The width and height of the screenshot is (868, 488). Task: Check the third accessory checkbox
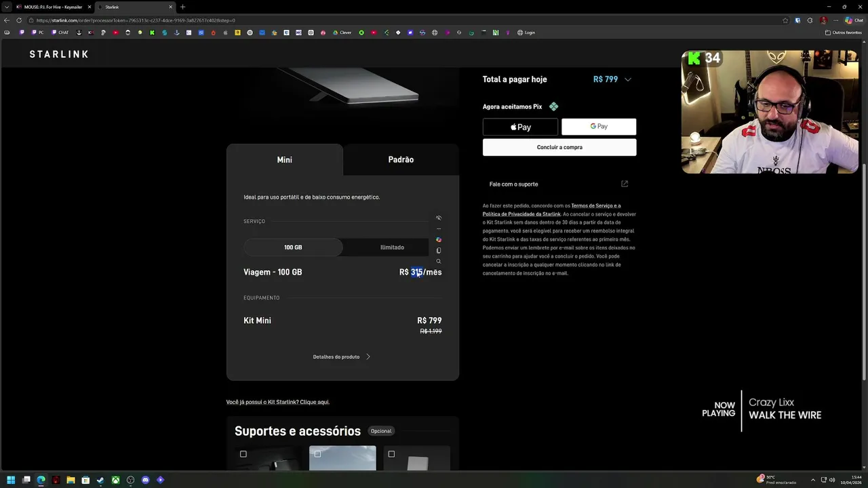pyautogui.click(x=391, y=454)
